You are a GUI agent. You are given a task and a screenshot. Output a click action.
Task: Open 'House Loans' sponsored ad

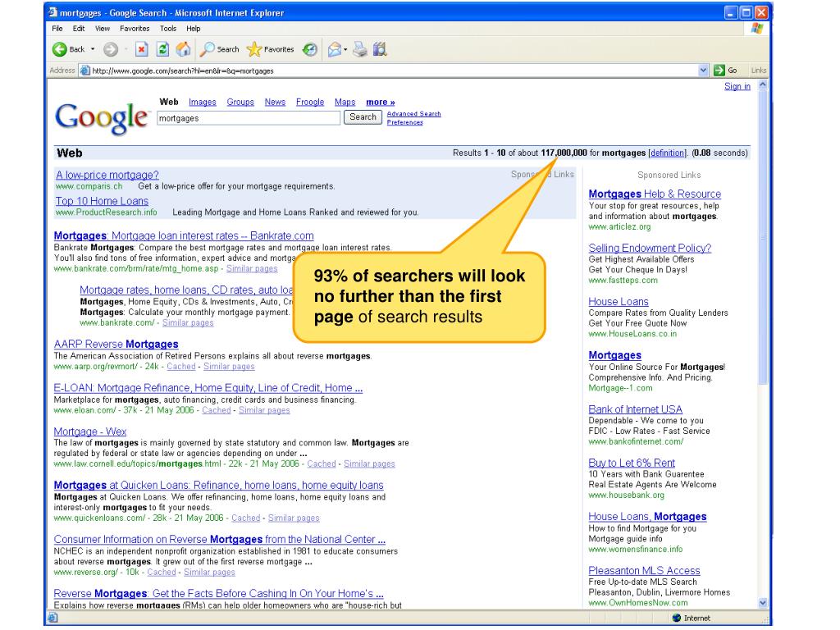619,302
